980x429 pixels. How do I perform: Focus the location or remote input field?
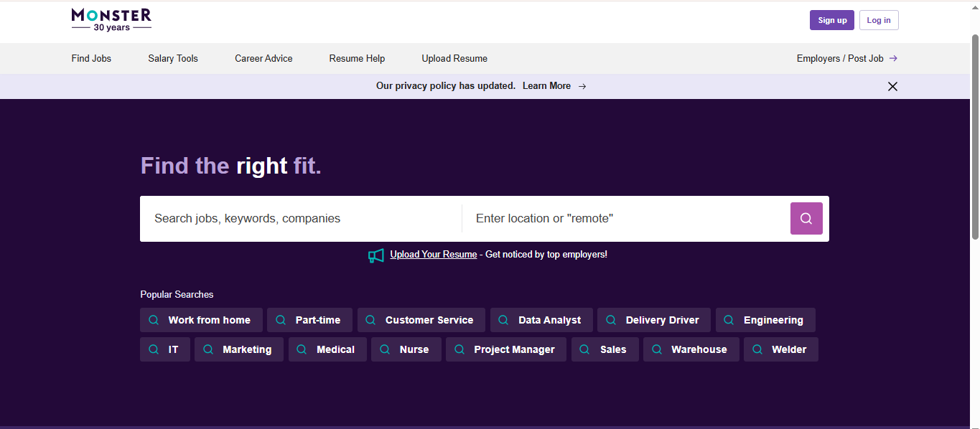626,219
